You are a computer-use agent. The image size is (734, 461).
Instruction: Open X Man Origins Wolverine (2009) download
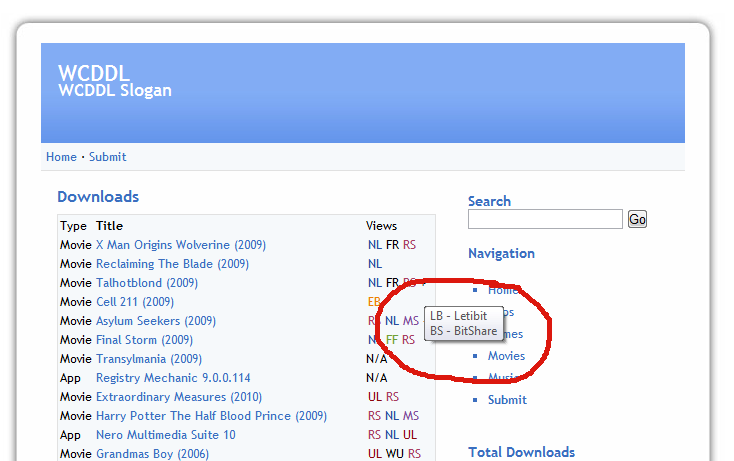(x=180, y=245)
